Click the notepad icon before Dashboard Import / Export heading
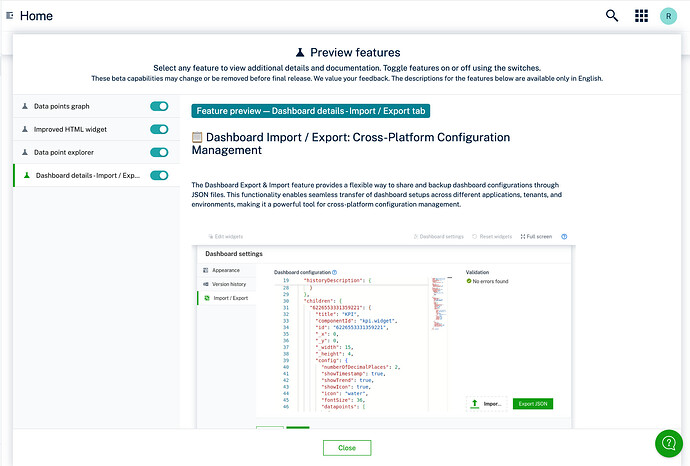This screenshot has width=690, height=466. [197, 137]
